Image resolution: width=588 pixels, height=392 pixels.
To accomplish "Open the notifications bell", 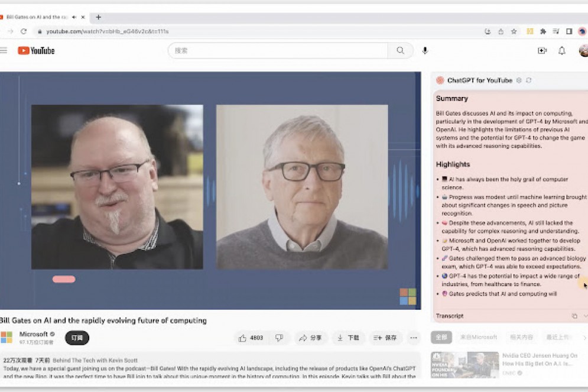I will click(562, 51).
